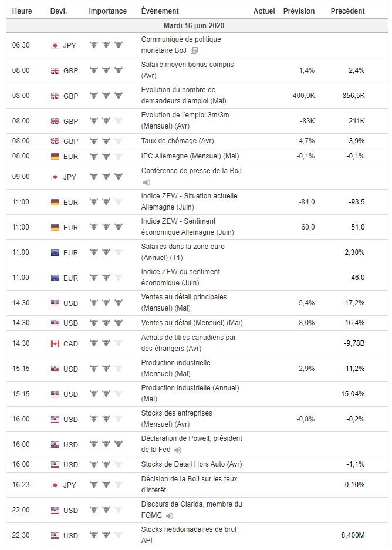
Task: Open the Taux de chômage (Avr) event
Action: tap(177, 141)
